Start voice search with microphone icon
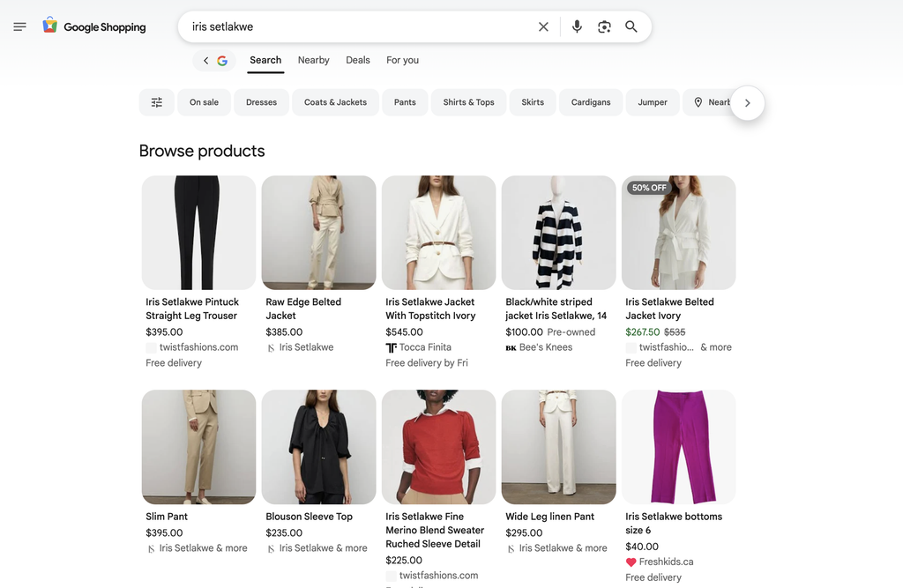Screen dimensions: 903x588 coord(577,26)
